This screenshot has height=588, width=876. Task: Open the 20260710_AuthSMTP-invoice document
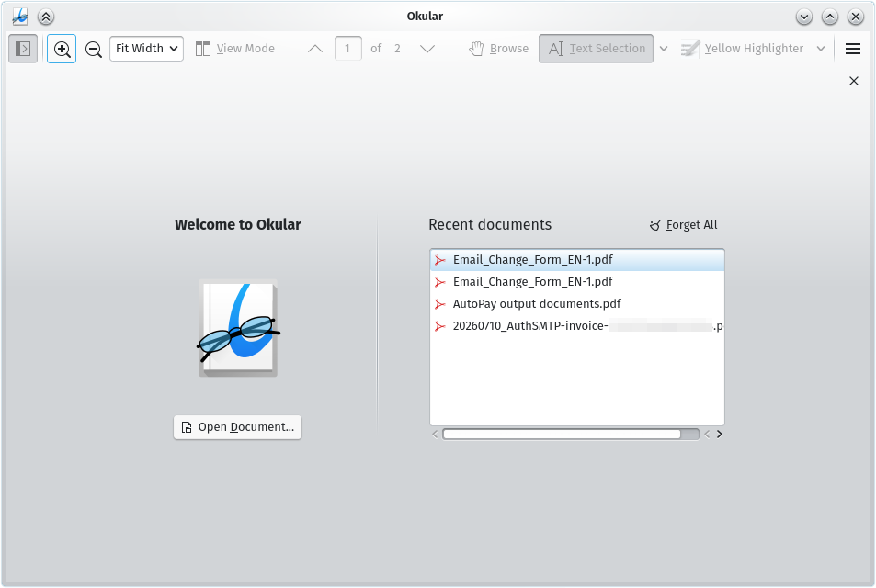(x=577, y=325)
